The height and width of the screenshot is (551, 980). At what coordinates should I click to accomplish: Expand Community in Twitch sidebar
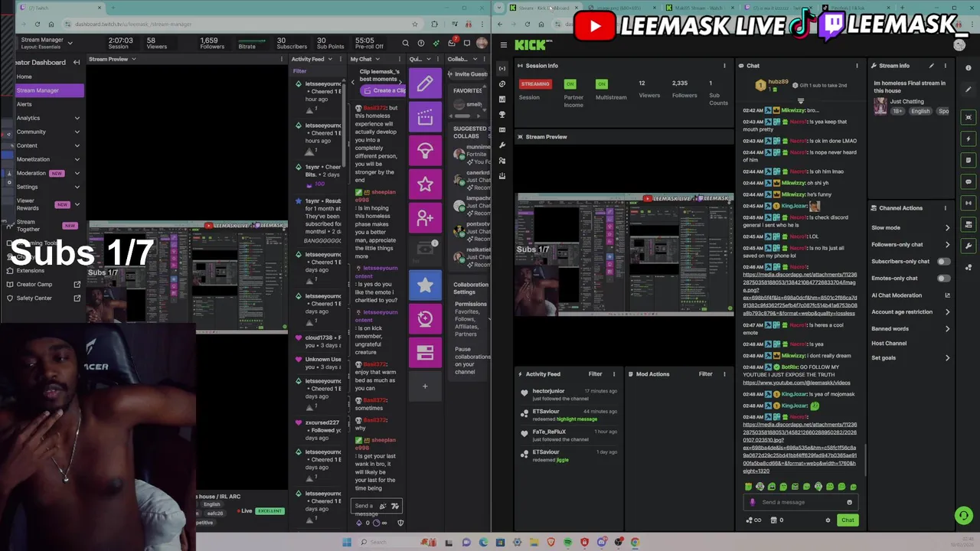tap(77, 132)
